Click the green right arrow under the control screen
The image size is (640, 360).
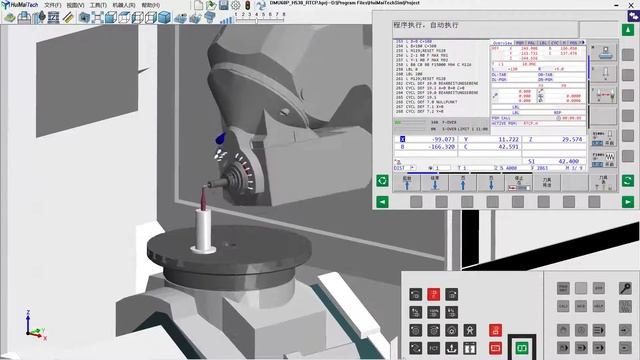coord(628,202)
